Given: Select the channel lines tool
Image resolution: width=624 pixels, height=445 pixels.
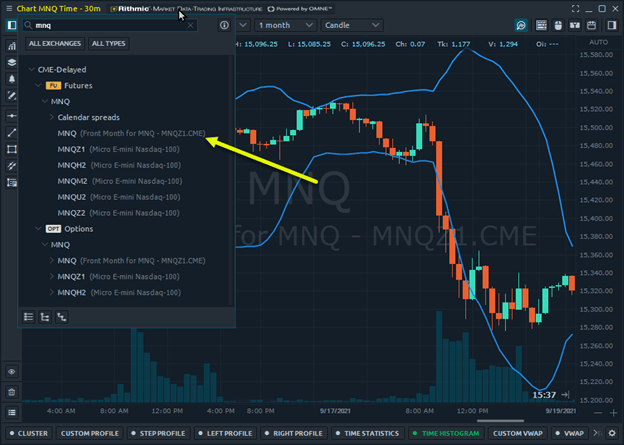Looking at the screenshot, I should 12,166.
